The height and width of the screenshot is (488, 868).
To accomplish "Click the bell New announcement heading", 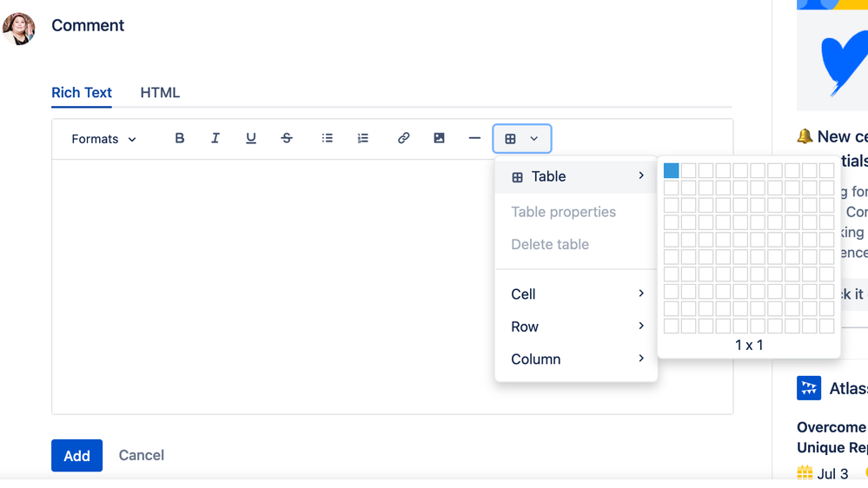I will click(x=832, y=148).
